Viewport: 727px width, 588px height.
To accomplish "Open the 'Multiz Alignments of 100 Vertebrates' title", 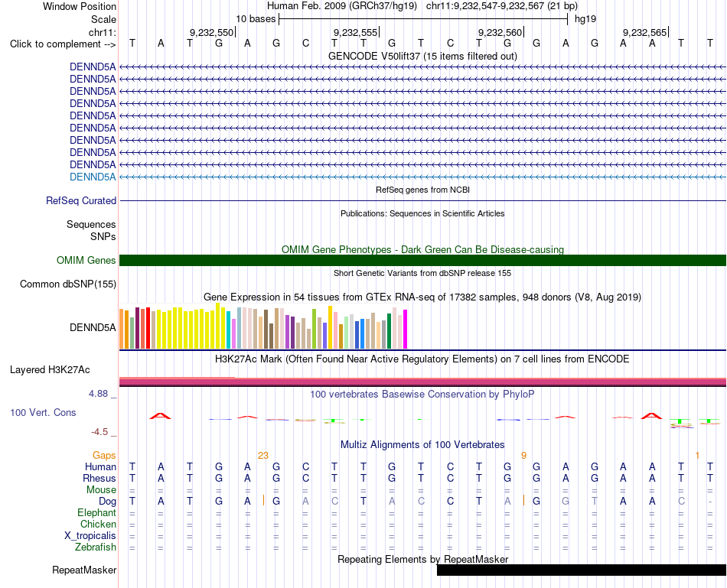I will 422,445.
